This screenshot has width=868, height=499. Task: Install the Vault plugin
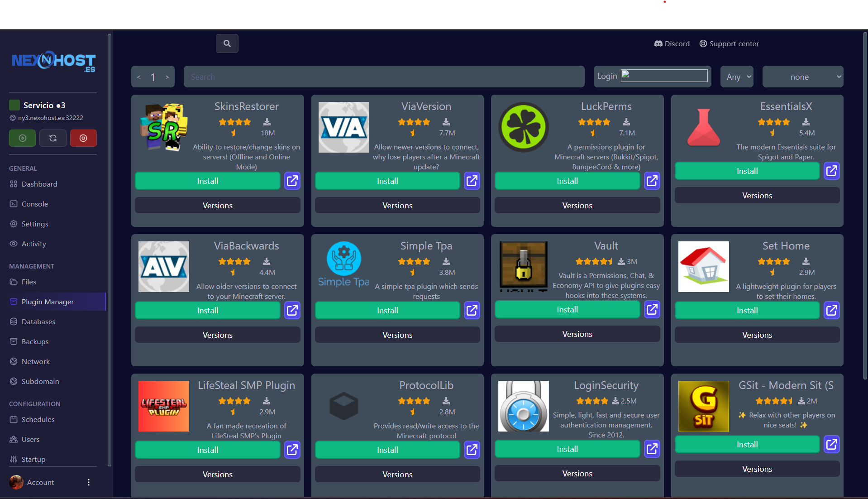click(x=568, y=309)
